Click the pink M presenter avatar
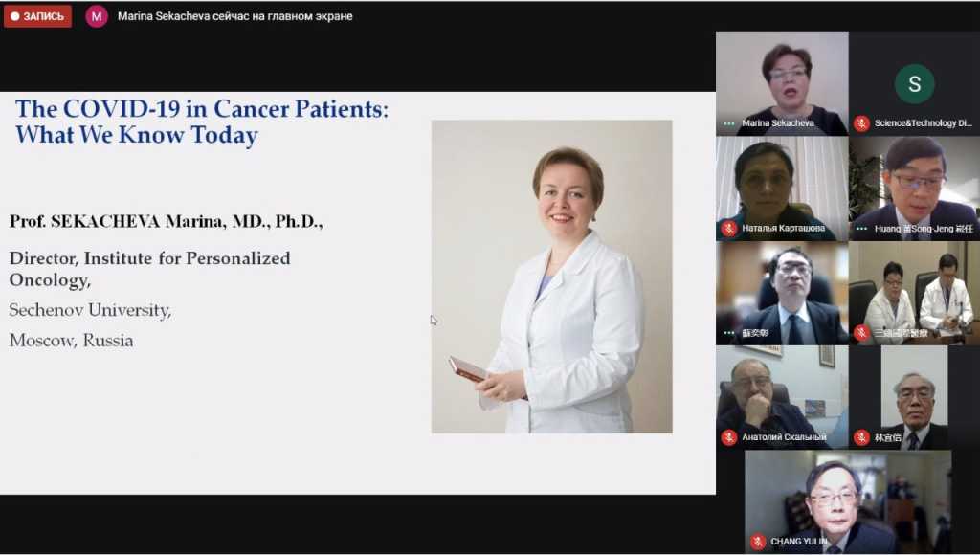980x555 pixels. tap(97, 16)
